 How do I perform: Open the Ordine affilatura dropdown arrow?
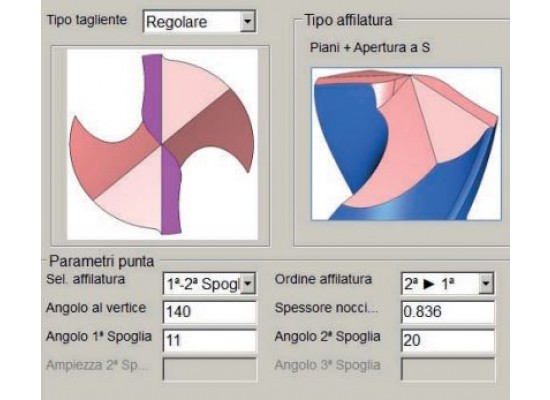pos(486,283)
